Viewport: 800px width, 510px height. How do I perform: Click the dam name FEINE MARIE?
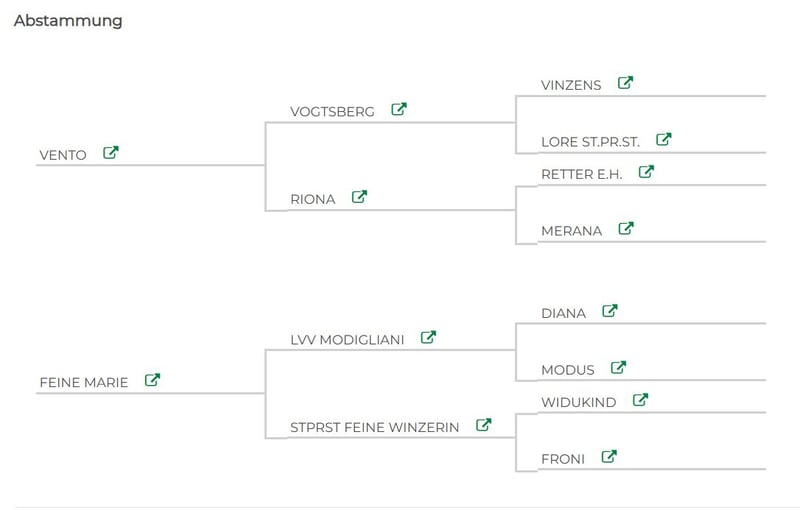pos(84,382)
